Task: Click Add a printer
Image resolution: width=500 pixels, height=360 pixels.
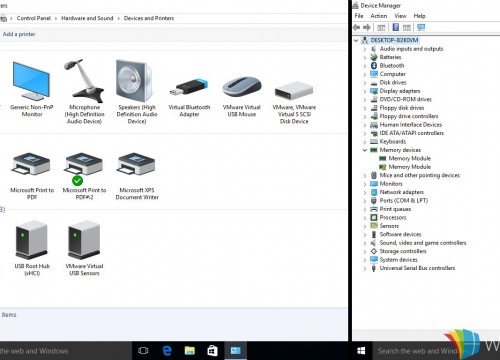Action: pos(19,34)
